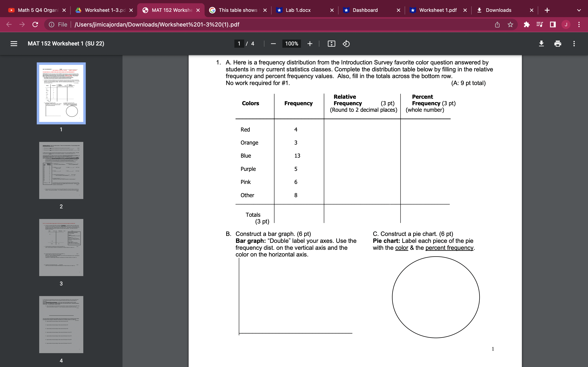Open a new browser tab

pos(547,10)
